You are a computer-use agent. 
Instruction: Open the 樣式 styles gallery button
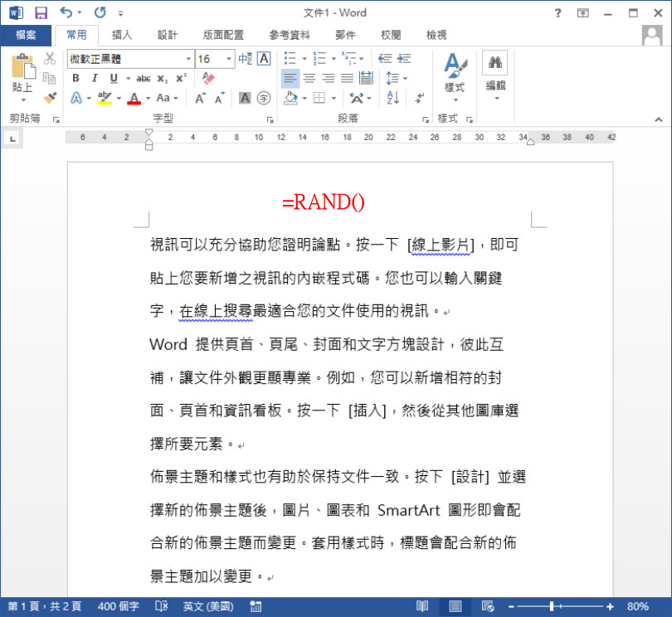click(455, 75)
